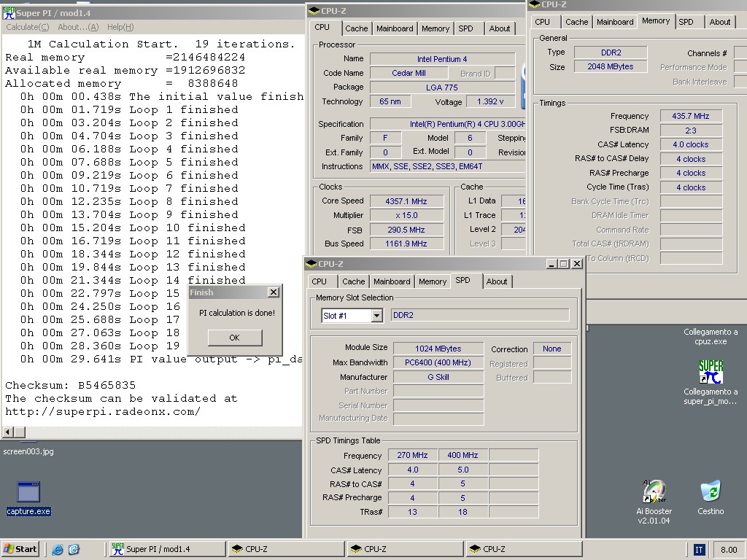Select Cache tab in the SPD CPU-Z window

click(x=354, y=281)
